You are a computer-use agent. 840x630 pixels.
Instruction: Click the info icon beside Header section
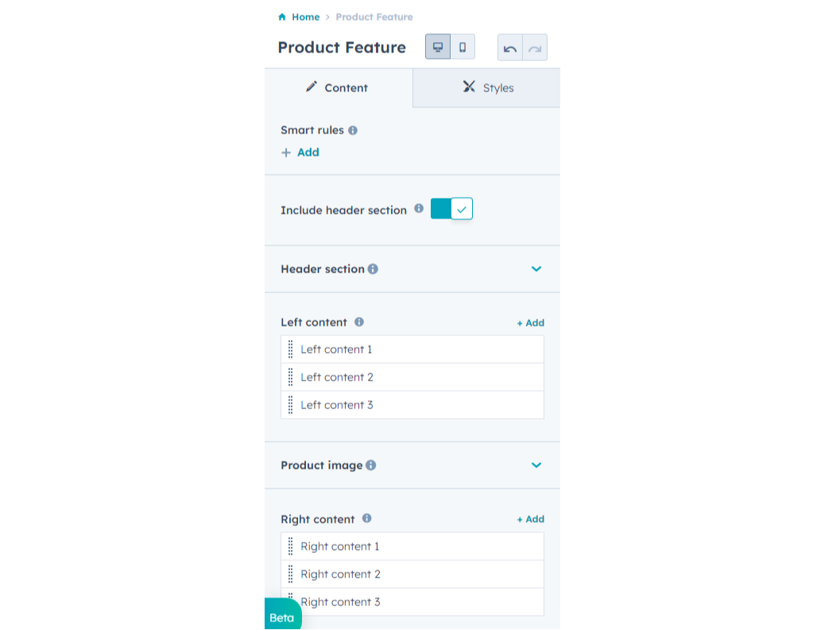(373, 269)
